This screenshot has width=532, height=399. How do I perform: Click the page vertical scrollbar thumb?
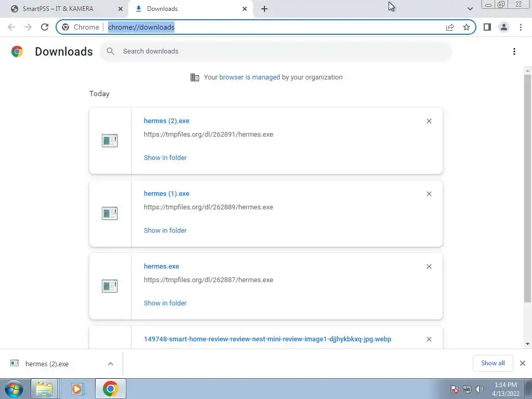click(527, 188)
